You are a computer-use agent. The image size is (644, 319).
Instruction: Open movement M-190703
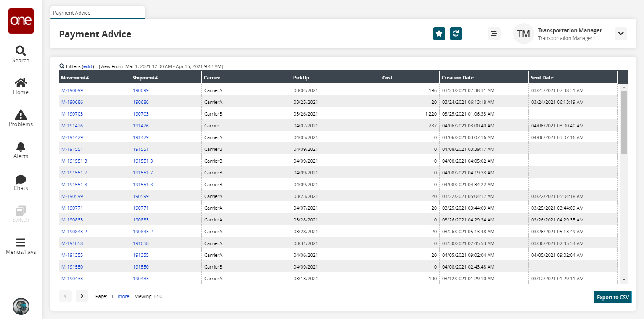coord(72,114)
